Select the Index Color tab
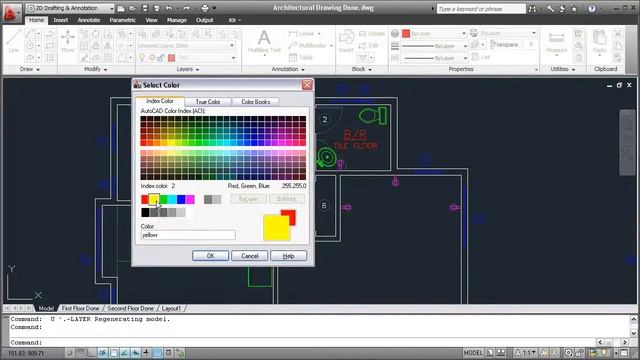The width and height of the screenshot is (640, 360). click(160, 101)
